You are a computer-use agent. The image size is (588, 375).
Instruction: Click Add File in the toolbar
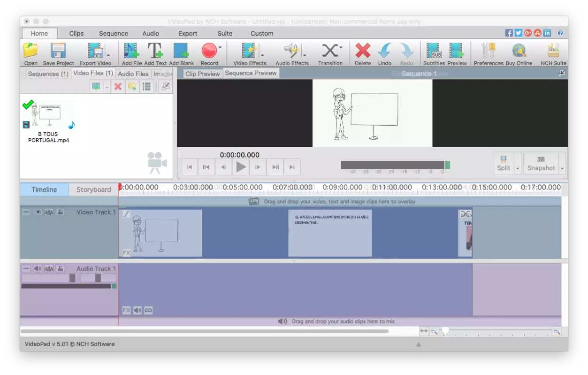[132, 54]
